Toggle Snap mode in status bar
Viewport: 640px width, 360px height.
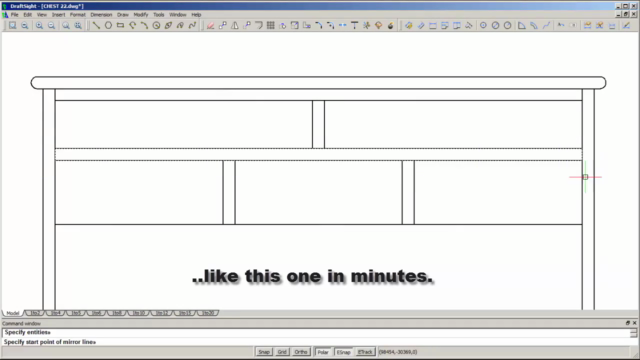[264, 352]
